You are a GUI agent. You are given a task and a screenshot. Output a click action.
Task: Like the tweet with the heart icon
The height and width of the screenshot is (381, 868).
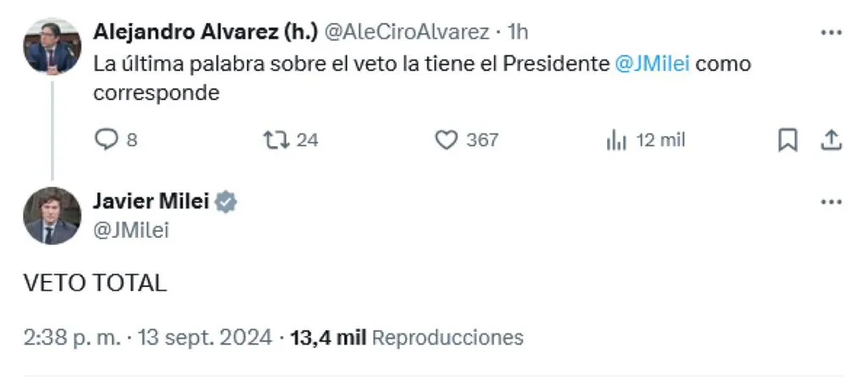click(446, 140)
